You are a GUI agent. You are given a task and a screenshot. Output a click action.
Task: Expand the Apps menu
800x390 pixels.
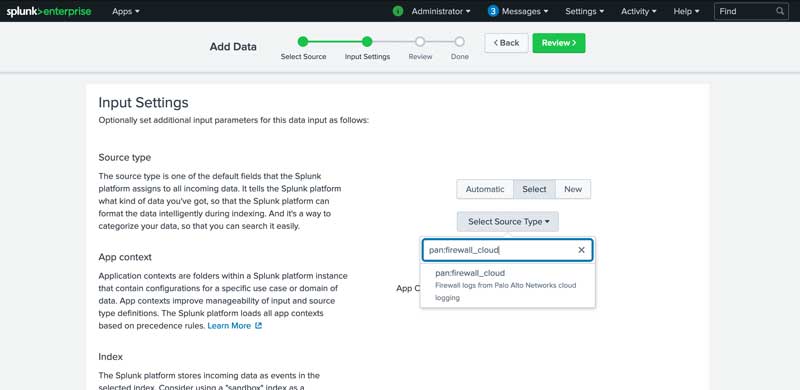126,11
